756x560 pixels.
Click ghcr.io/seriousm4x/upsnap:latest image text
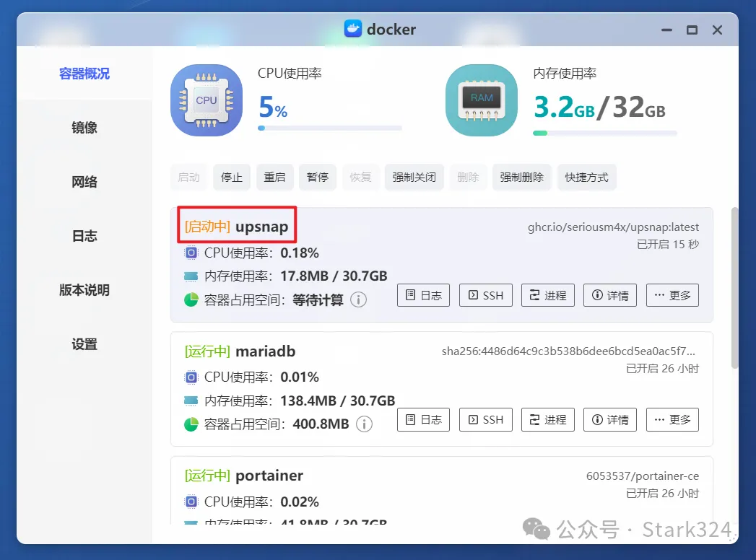613,227
